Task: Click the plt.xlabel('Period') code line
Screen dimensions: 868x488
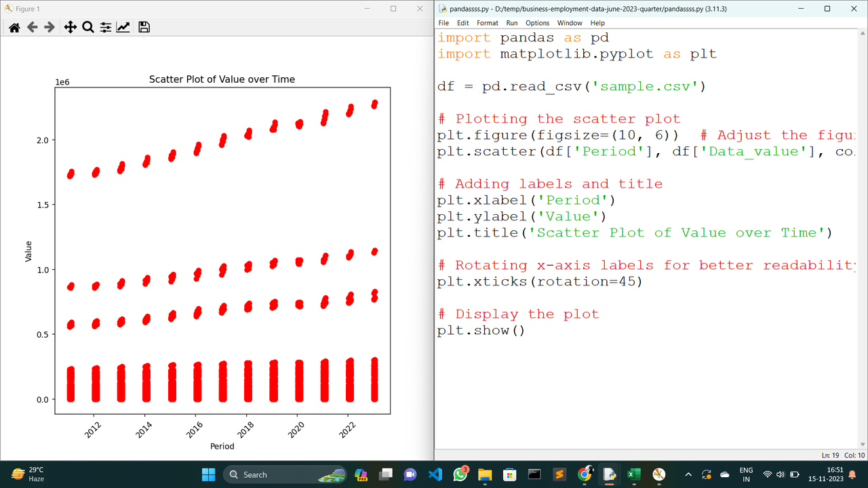Action: pos(526,200)
